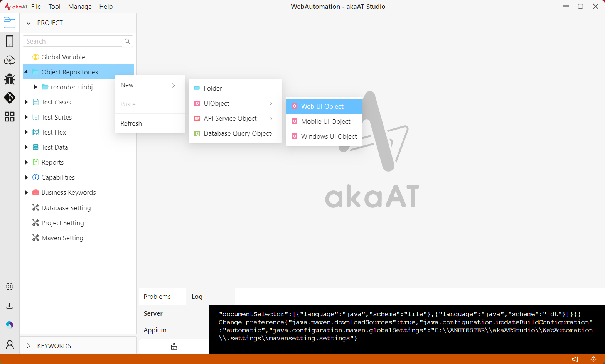Open the grid extensions sidebar icon
This screenshot has width=605, height=364.
point(10,116)
